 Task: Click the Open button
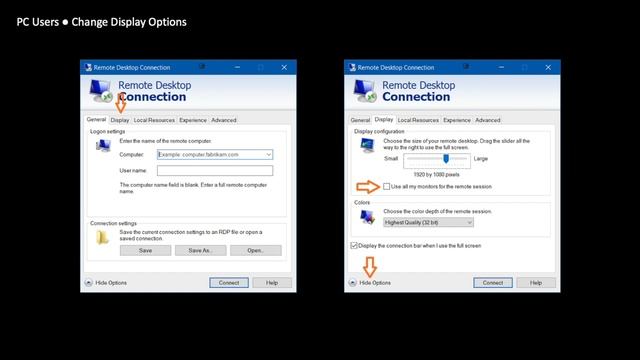pos(256,250)
